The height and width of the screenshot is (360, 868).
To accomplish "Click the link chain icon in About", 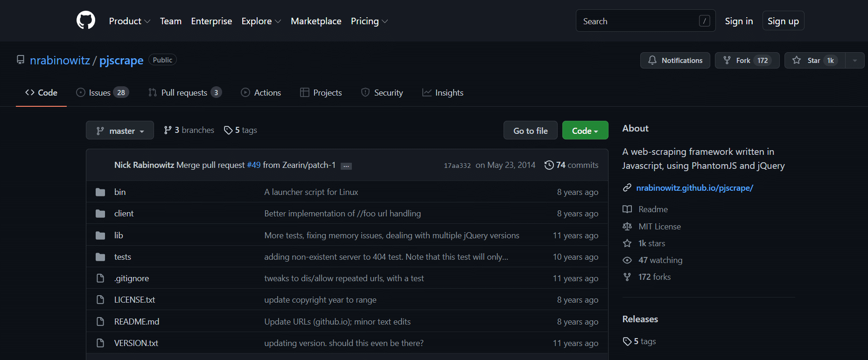I will [627, 188].
